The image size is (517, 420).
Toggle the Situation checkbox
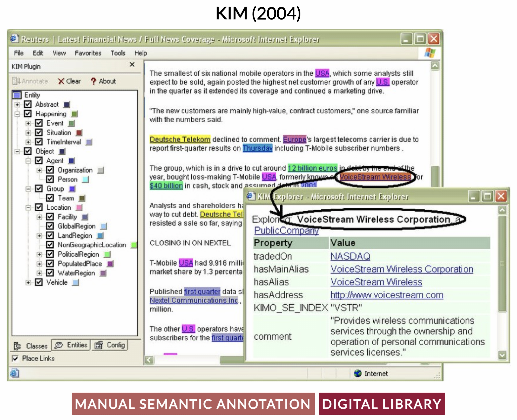click(39, 132)
